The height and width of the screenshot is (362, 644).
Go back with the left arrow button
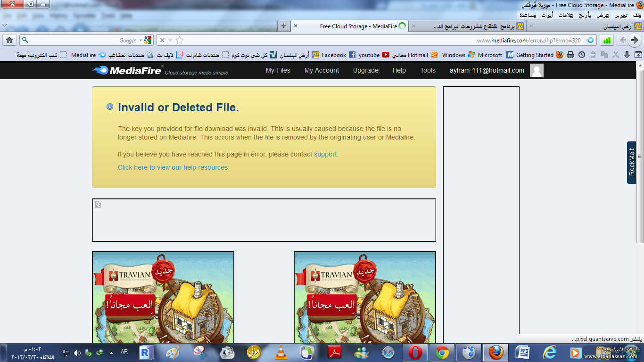point(623,40)
